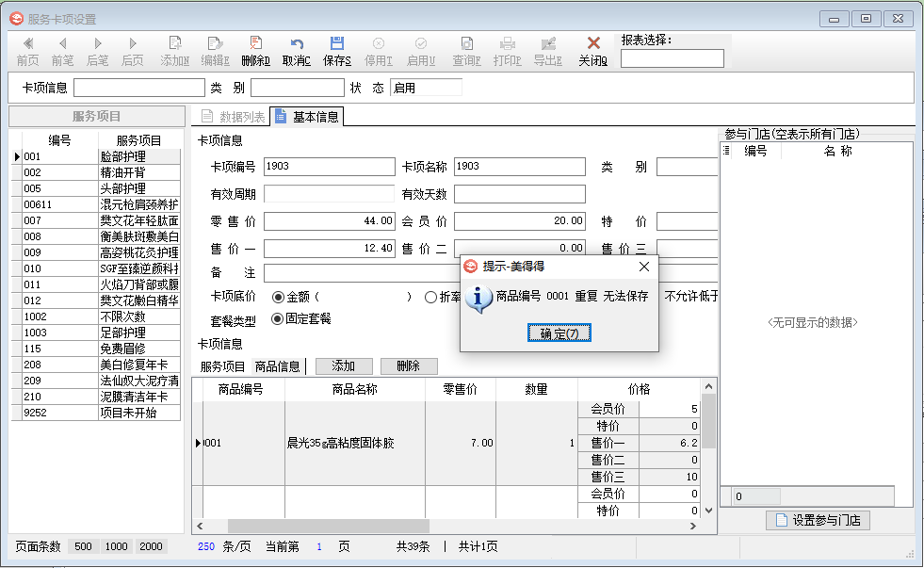924x568 pixels.
Task: Click the 删除 button above product grid
Action: [409, 365]
